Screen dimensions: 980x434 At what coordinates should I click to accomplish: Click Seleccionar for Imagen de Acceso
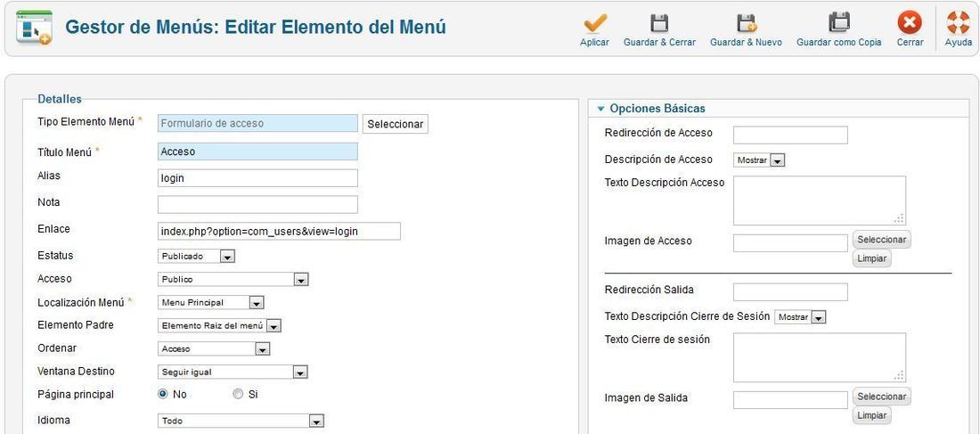(881, 240)
